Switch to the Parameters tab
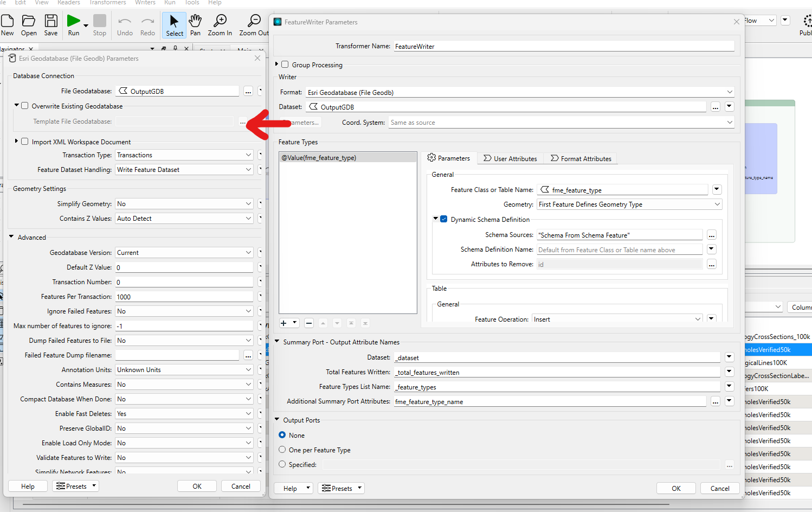 [x=449, y=158]
